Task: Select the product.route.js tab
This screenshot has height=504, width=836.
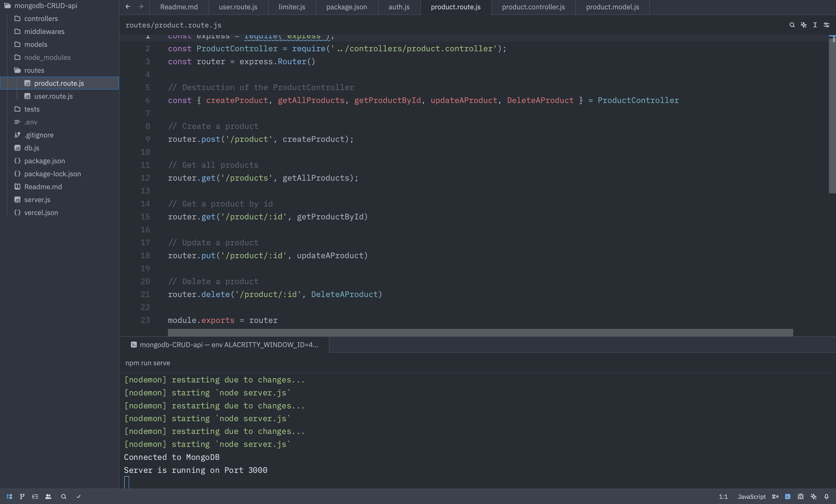Action: [456, 7]
